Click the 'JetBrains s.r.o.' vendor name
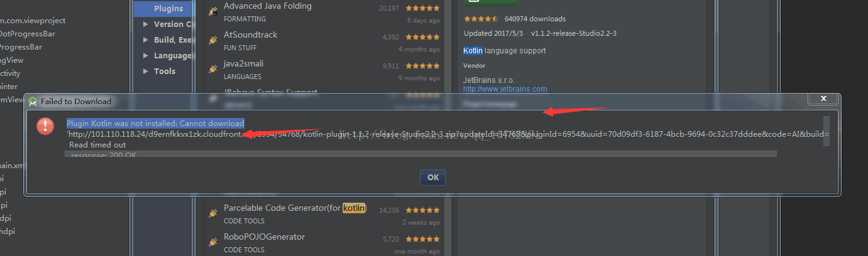The image size is (868, 256). (489, 80)
